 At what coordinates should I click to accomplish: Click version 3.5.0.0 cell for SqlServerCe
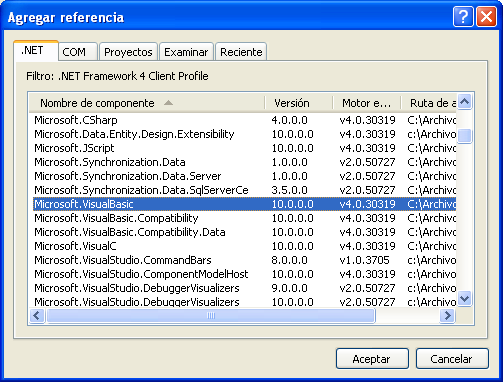click(x=289, y=190)
